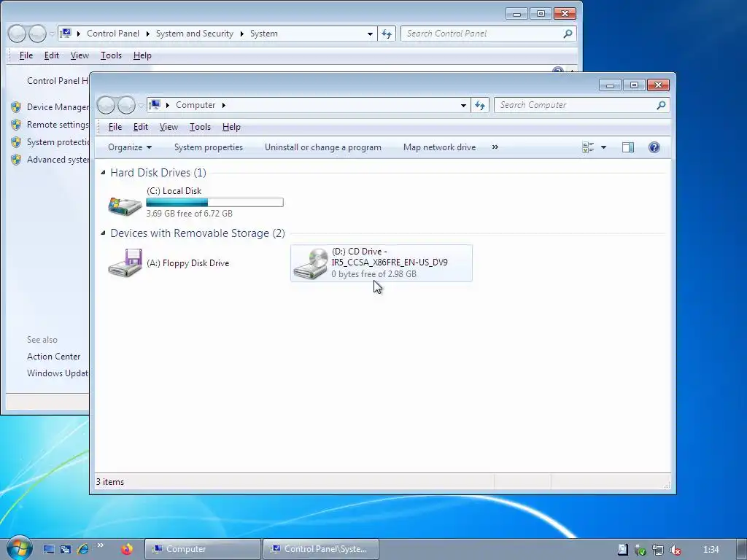The image size is (747, 560).
Task: Change view using the view icon
Action: coord(588,147)
